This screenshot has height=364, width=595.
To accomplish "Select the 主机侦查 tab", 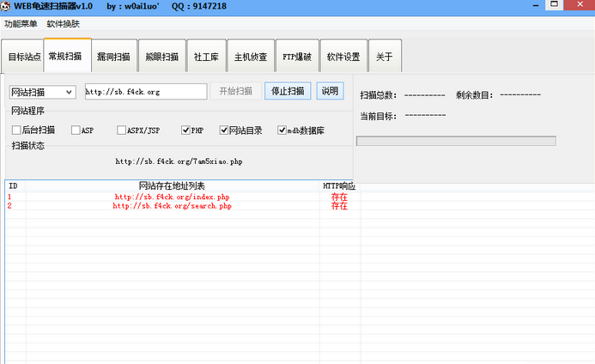I will point(251,57).
